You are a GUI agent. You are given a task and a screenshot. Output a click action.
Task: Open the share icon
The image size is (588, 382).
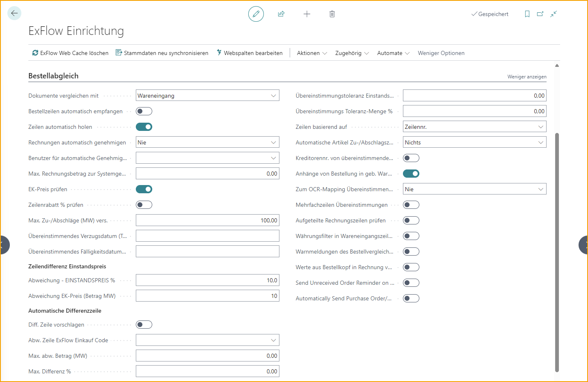click(x=281, y=14)
